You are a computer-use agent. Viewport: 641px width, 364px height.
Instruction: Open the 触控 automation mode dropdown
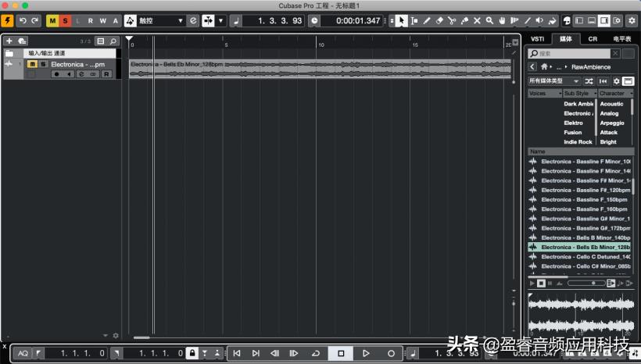[x=161, y=21]
